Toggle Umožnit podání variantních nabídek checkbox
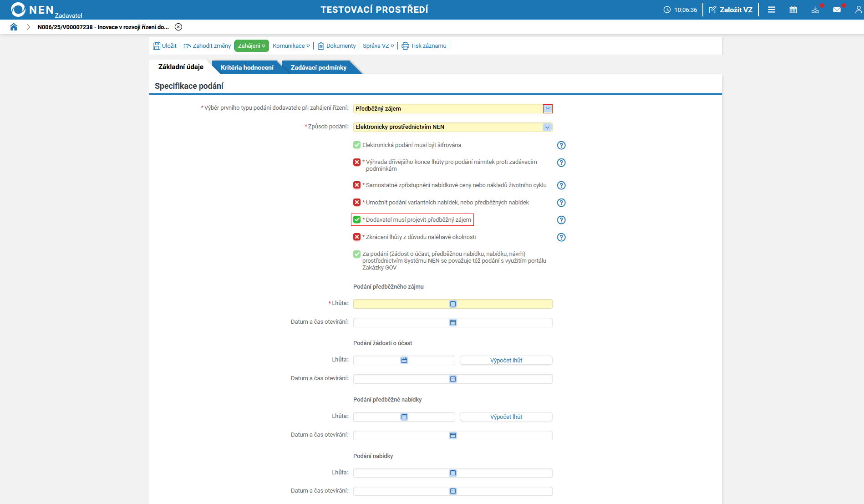Screen dimensions: 864x504 [x=357, y=202]
